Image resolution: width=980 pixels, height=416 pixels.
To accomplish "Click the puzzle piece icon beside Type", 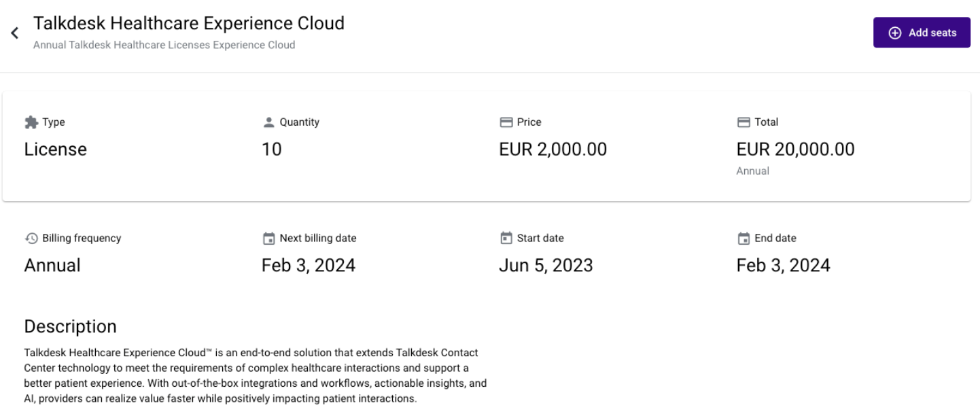I will point(31,122).
